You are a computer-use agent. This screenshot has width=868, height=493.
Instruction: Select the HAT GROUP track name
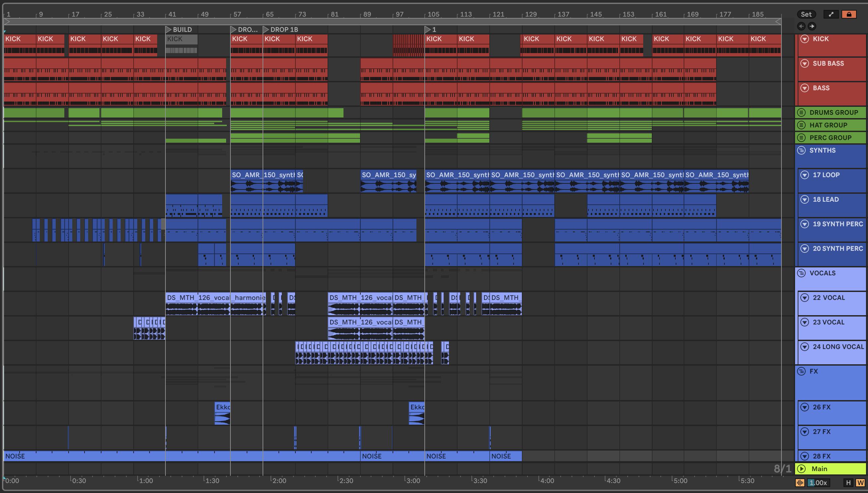coord(828,125)
